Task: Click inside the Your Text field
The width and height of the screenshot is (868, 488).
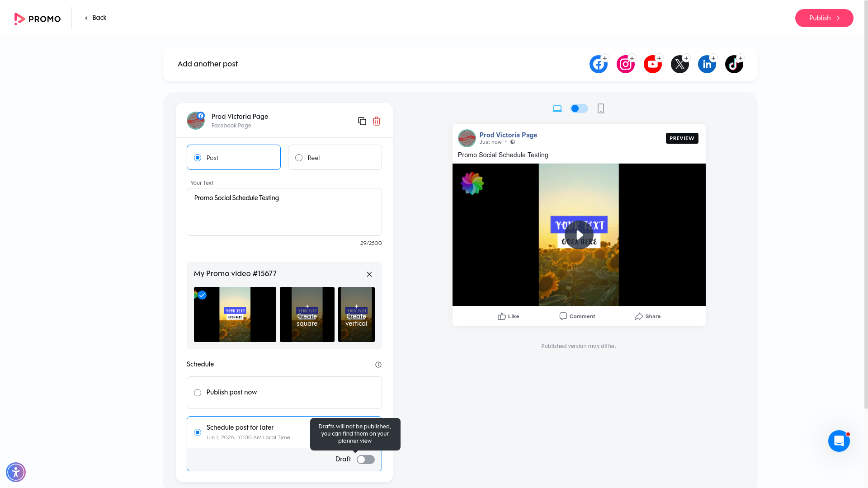Action: [x=284, y=211]
